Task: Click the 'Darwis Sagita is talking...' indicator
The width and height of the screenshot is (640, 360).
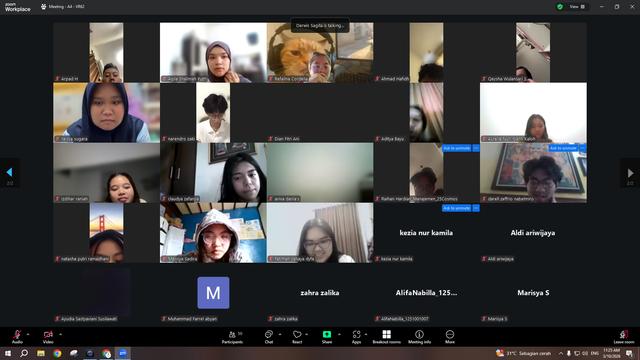Action: [x=320, y=25]
